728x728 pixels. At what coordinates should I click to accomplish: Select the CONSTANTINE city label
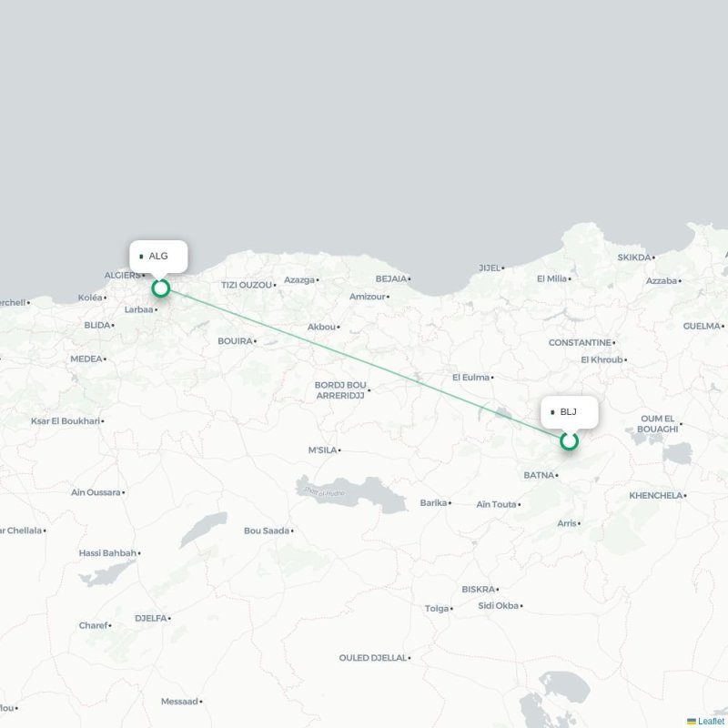click(x=580, y=343)
